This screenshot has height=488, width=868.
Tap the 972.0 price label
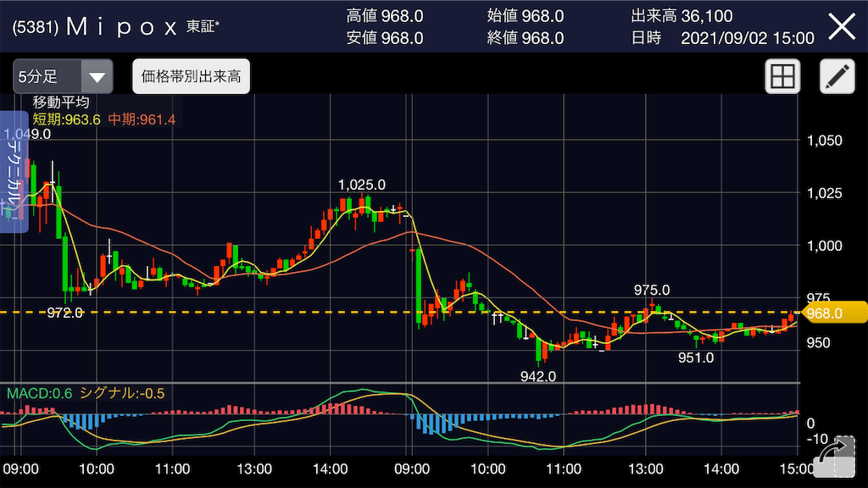coord(64,313)
